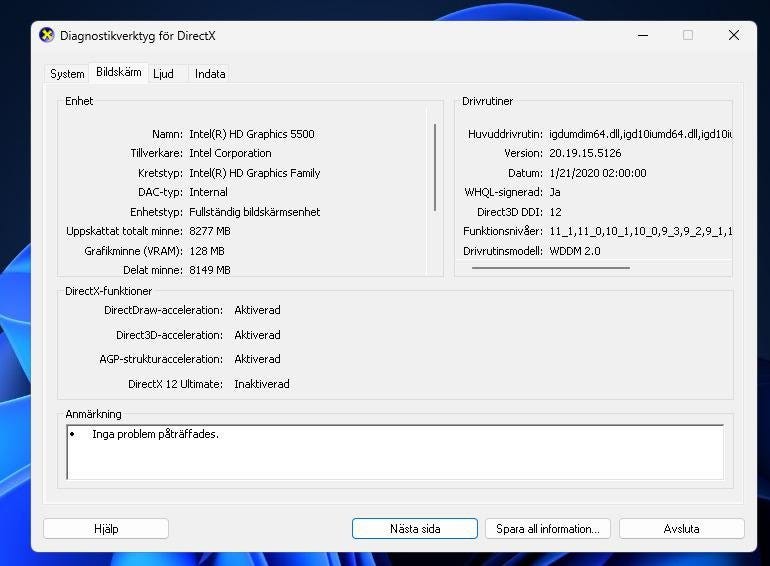The height and width of the screenshot is (566, 770).
Task: Click the Nästa sida button
Action: click(414, 529)
